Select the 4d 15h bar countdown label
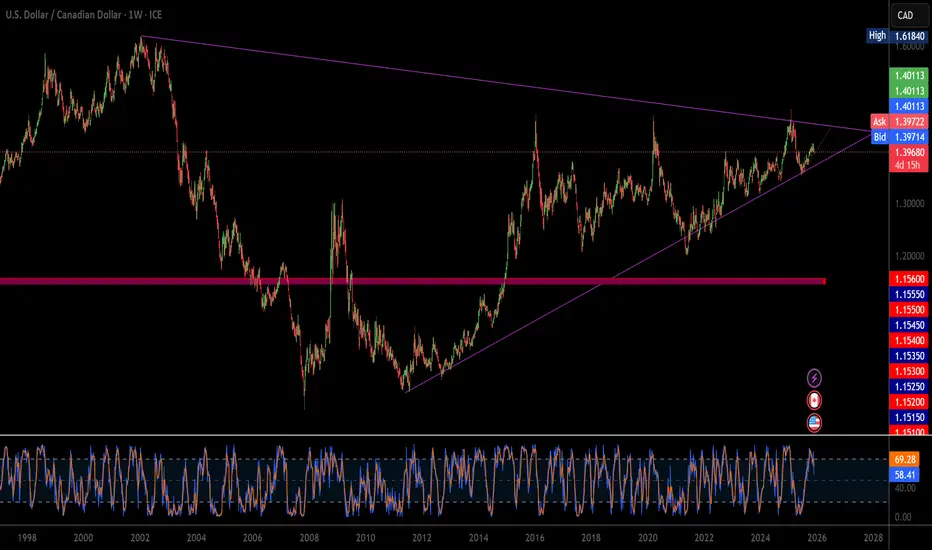 908,165
